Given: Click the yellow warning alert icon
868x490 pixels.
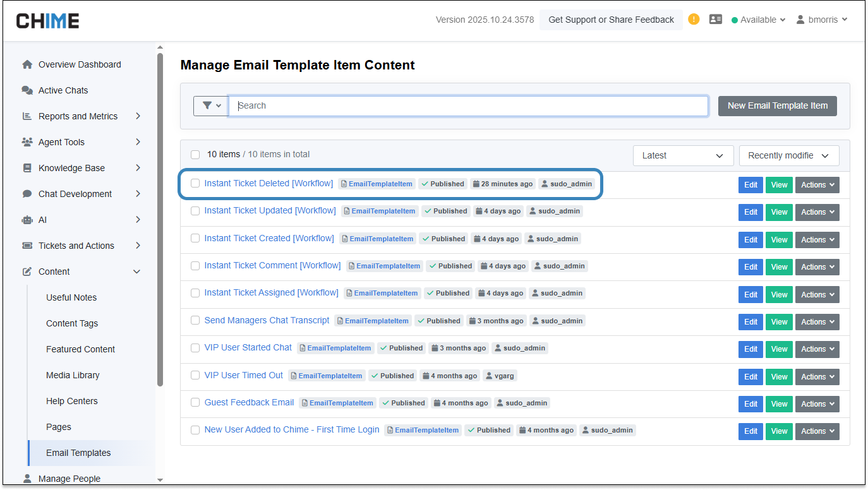Looking at the screenshot, I should (694, 19).
